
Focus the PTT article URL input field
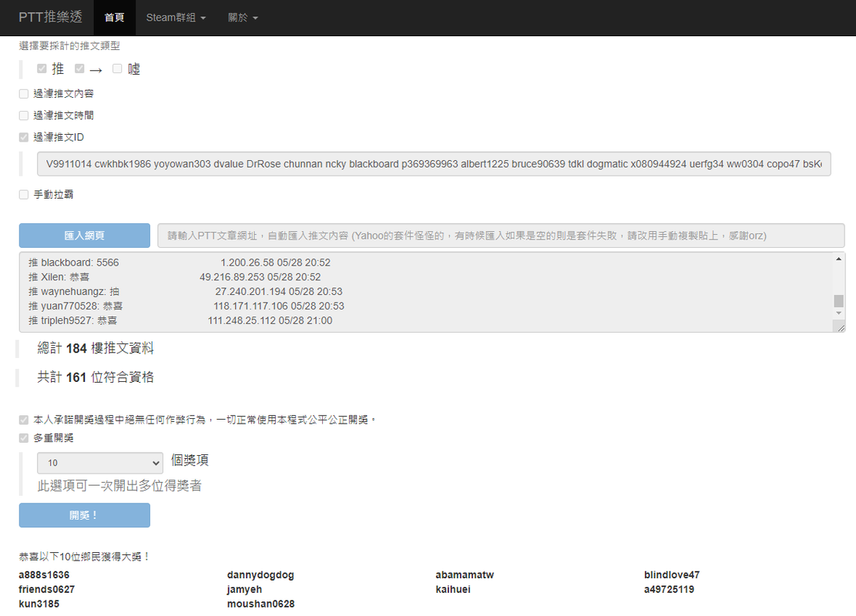[501, 236]
